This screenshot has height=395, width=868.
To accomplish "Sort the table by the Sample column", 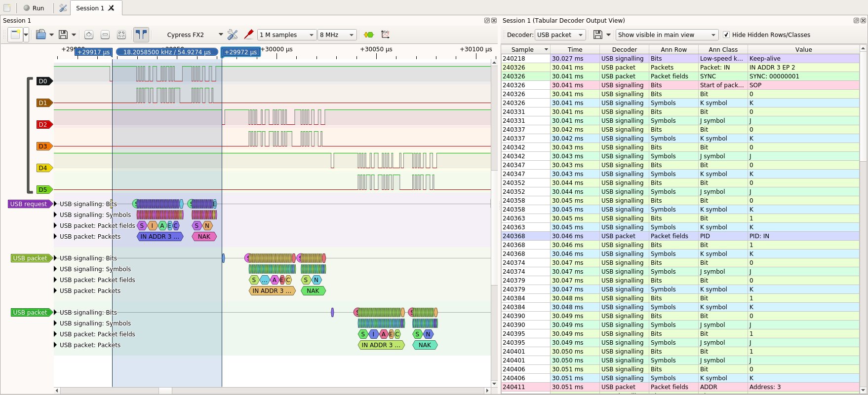I will click(525, 49).
